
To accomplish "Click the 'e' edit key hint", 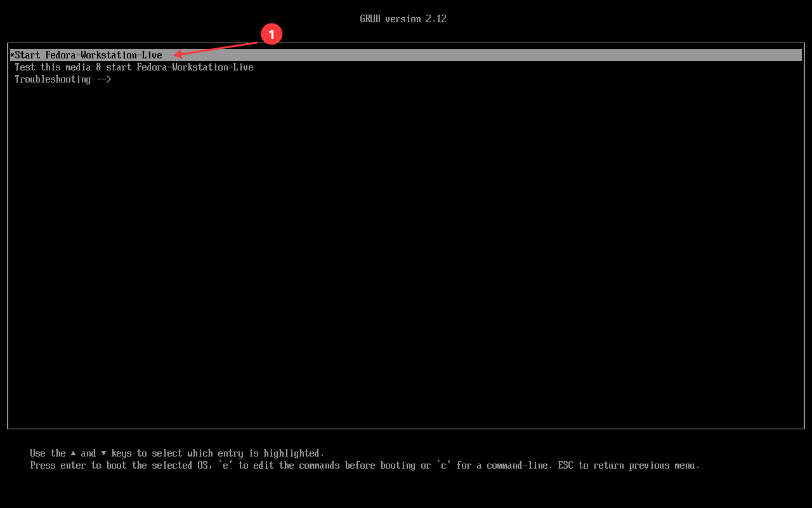I will (225, 465).
